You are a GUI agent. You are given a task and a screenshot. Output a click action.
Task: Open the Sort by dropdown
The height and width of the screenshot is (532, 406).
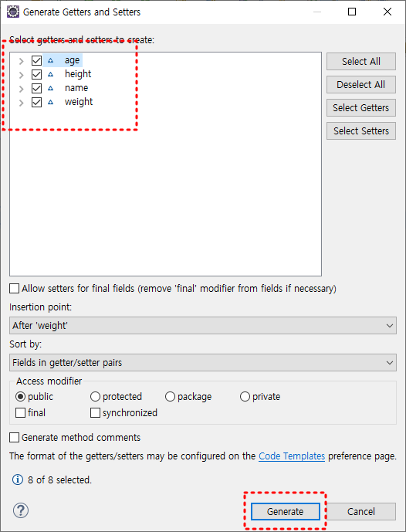203,362
